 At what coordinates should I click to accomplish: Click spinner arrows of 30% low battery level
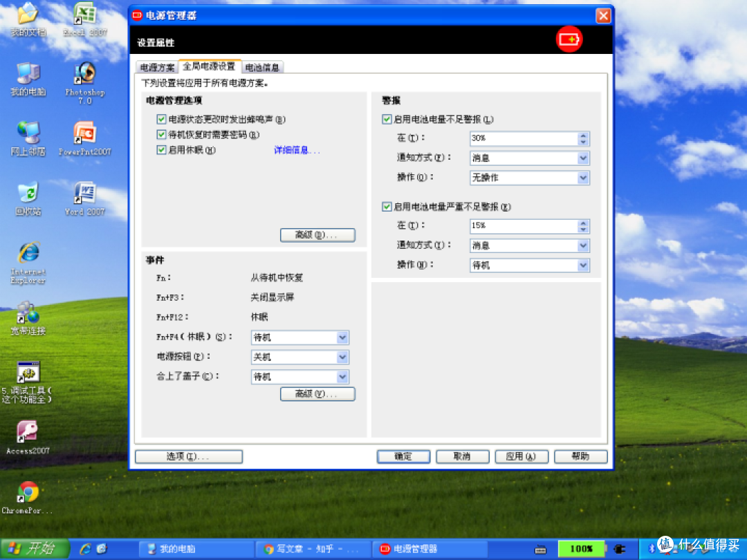(x=583, y=138)
